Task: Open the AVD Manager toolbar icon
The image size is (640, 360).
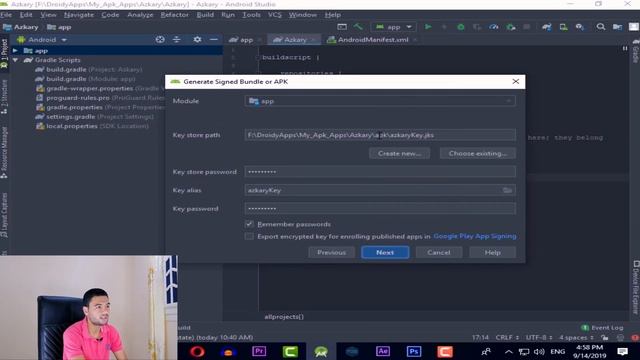Action: click(563, 27)
